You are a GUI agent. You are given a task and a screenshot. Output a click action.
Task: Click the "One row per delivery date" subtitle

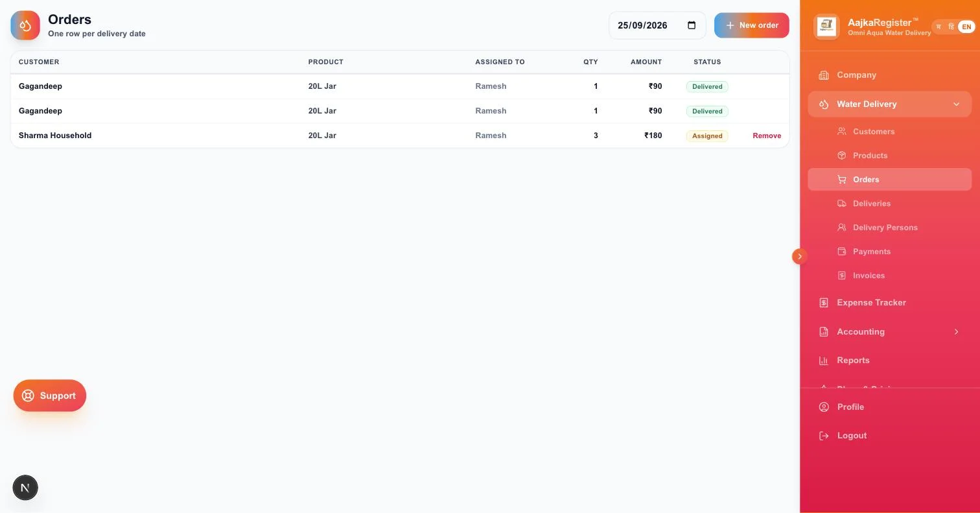97,34
